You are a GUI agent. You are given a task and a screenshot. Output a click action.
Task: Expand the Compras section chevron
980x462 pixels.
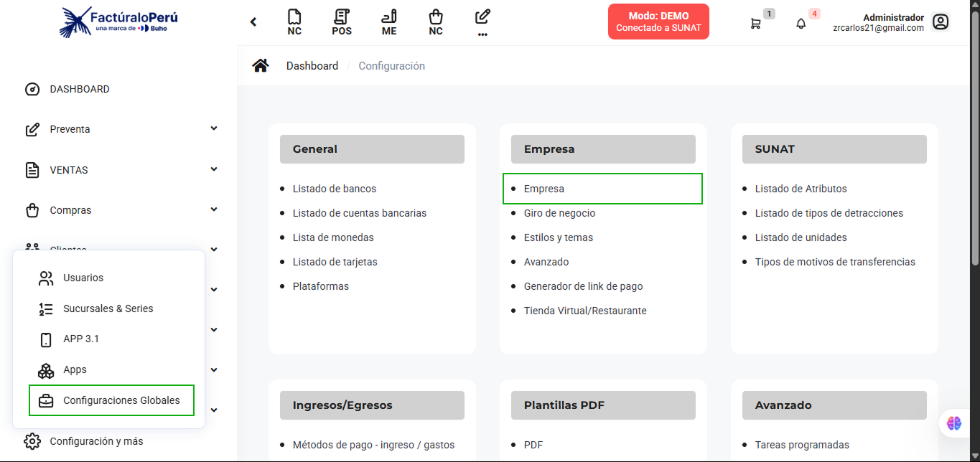pos(213,209)
